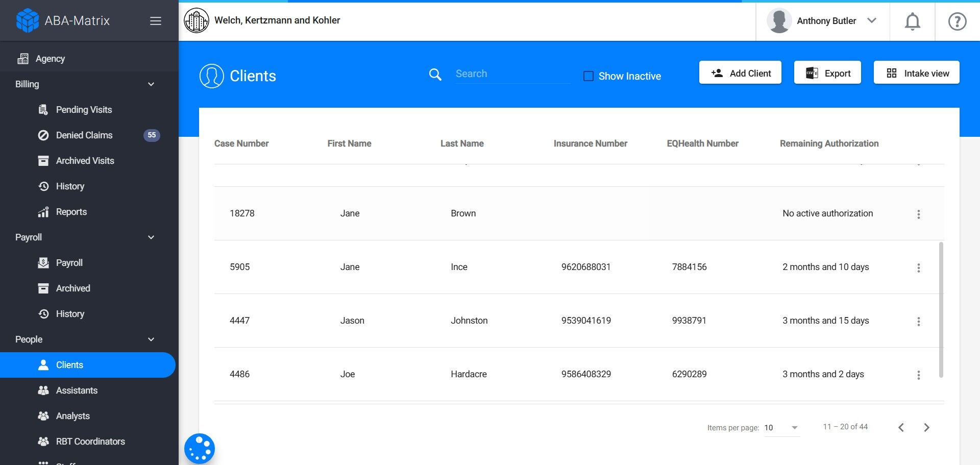The width and height of the screenshot is (980, 465).
Task: Go to previous page of clients
Action: (901, 428)
